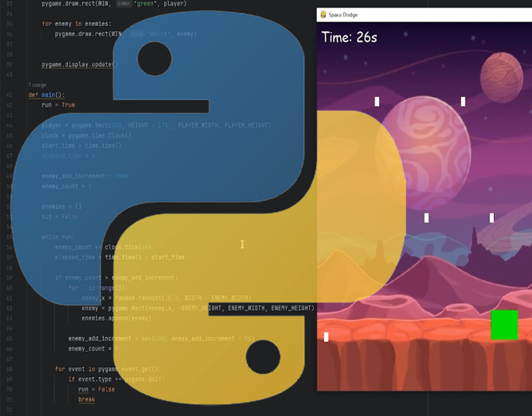532x416 pixels.
Task: Click the "1 usage" hint above def main()
Action: pos(37,85)
